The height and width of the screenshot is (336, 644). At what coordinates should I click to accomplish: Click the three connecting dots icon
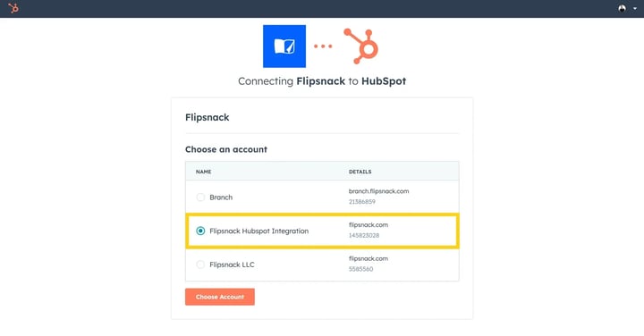323,46
